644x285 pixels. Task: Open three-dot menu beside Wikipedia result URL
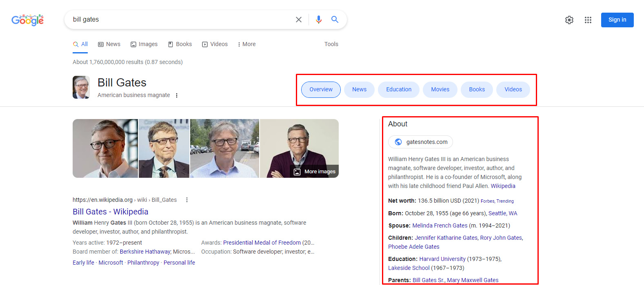pos(187,200)
